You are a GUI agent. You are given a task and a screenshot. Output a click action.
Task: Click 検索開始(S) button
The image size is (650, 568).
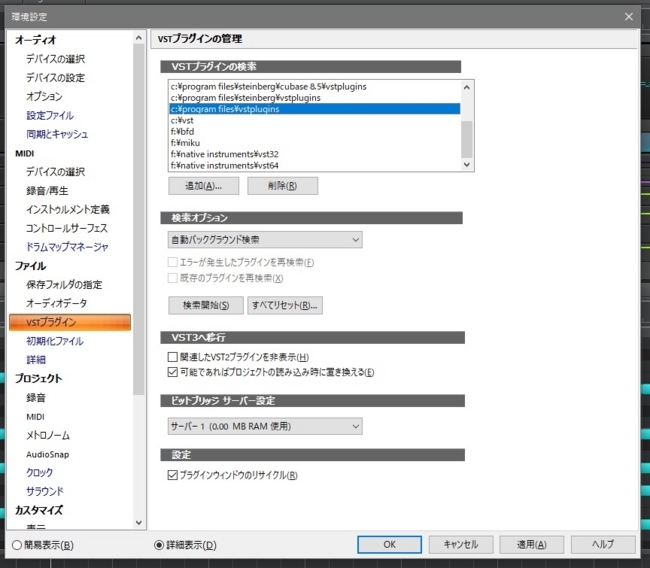point(206,305)
